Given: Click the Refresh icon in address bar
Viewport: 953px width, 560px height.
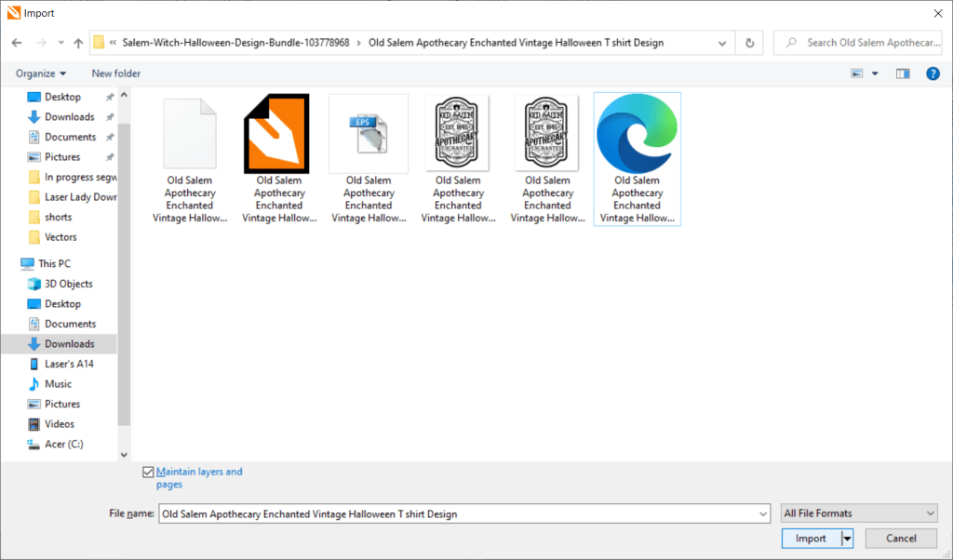Looking at the screenshot, I should (x=749, y=43).
